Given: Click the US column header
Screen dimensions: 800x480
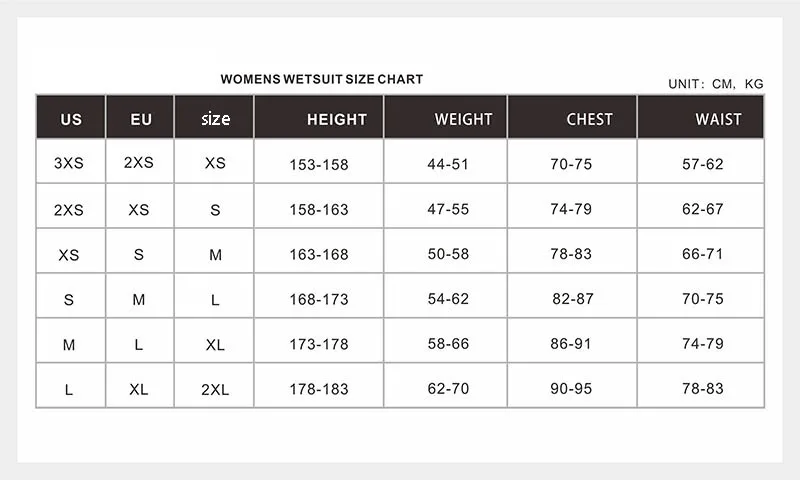Looking at the screenshot, I should pos(71,117).
